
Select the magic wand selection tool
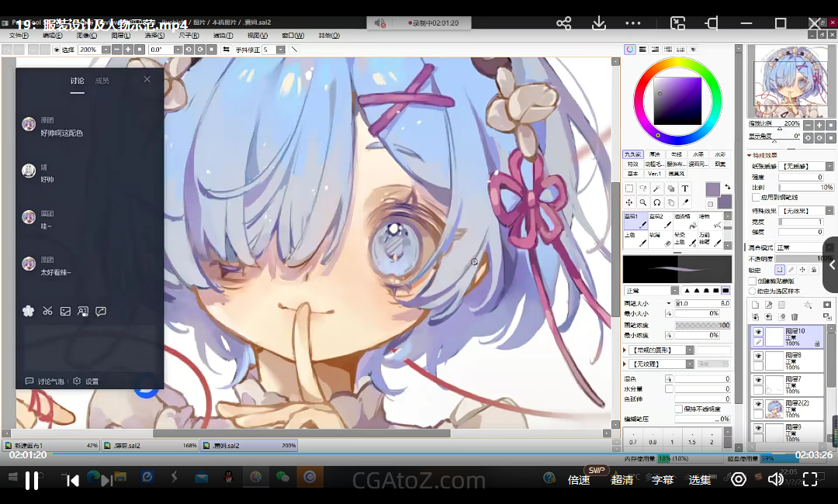(x=656, y=188)
